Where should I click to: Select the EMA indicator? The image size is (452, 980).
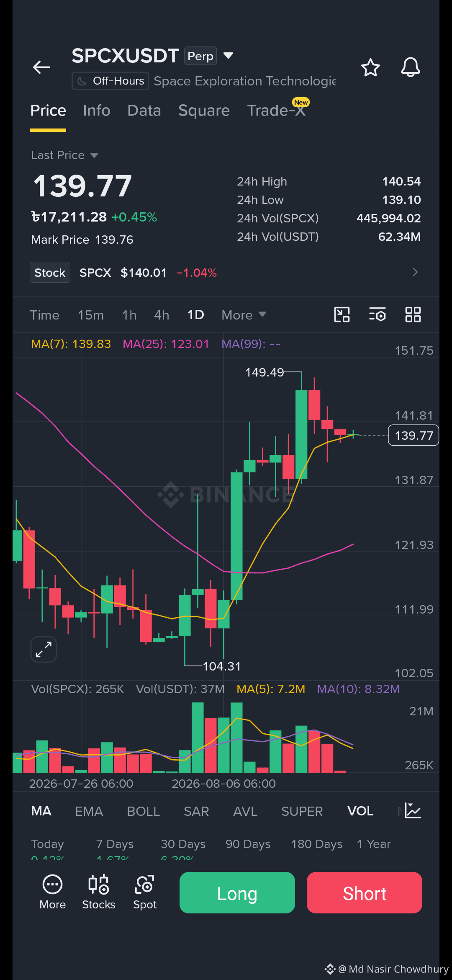[89, 811]
